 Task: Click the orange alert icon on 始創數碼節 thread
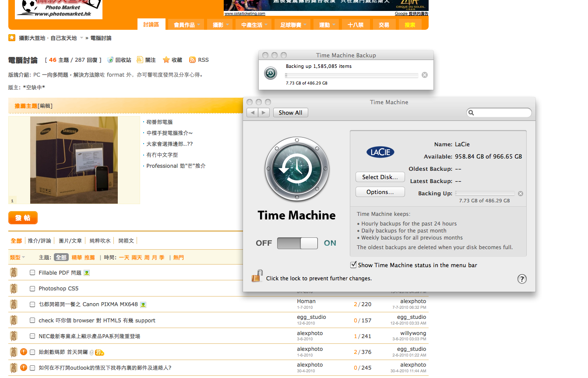[24, 352]
